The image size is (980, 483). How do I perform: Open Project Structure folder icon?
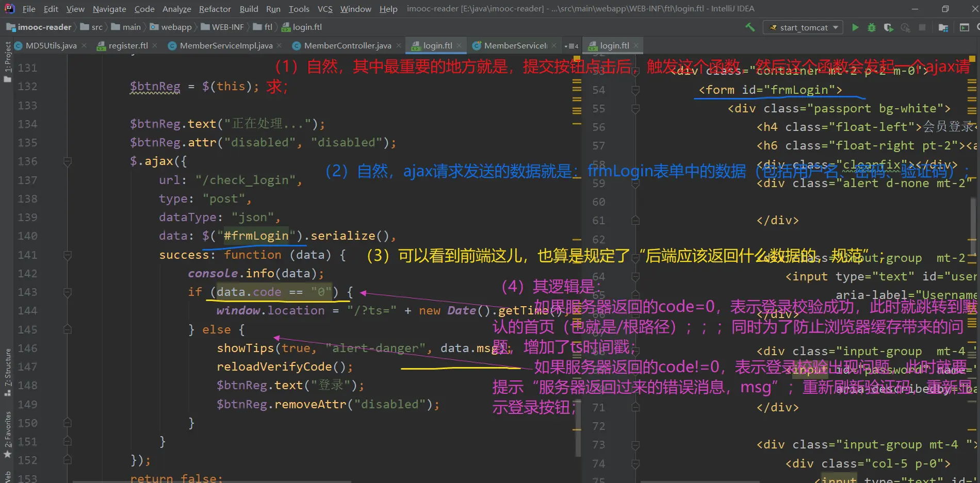[x=943, y=27]
